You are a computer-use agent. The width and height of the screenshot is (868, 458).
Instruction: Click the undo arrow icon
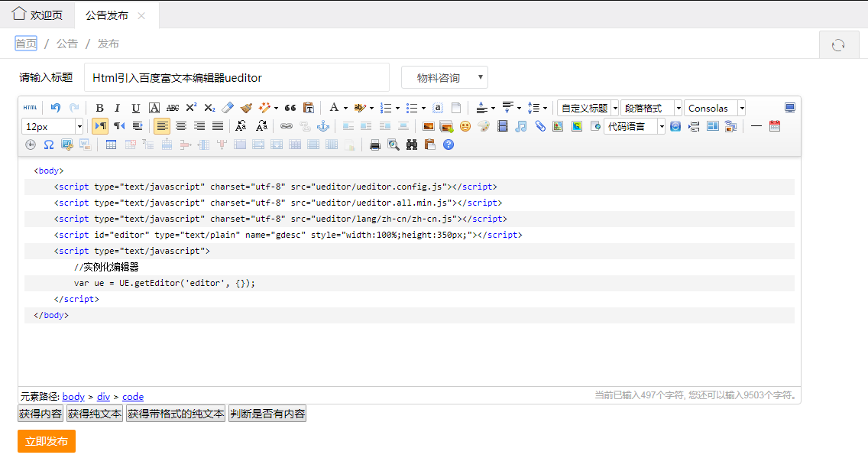click(x=56, y=108)
